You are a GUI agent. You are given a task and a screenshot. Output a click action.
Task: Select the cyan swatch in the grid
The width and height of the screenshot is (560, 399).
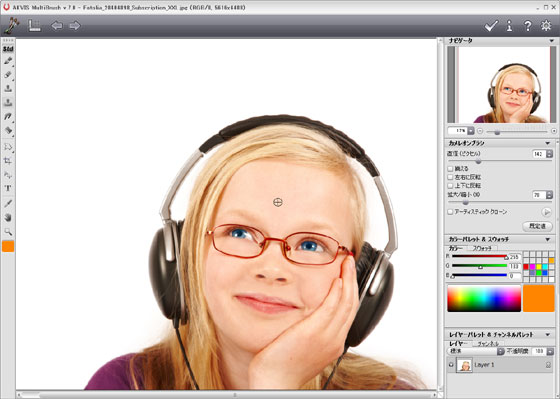coord(545,267)
